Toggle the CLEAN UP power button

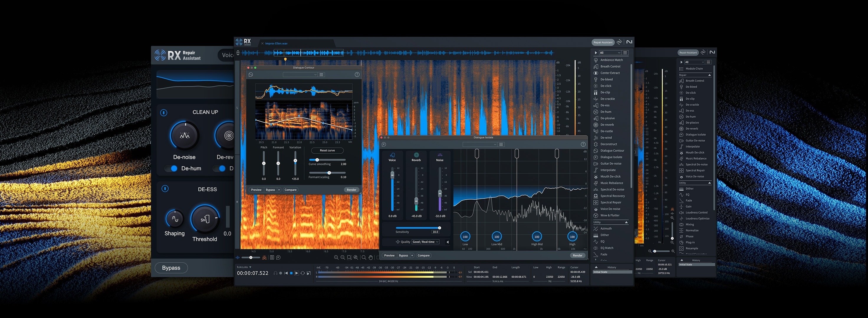[164, 113]
